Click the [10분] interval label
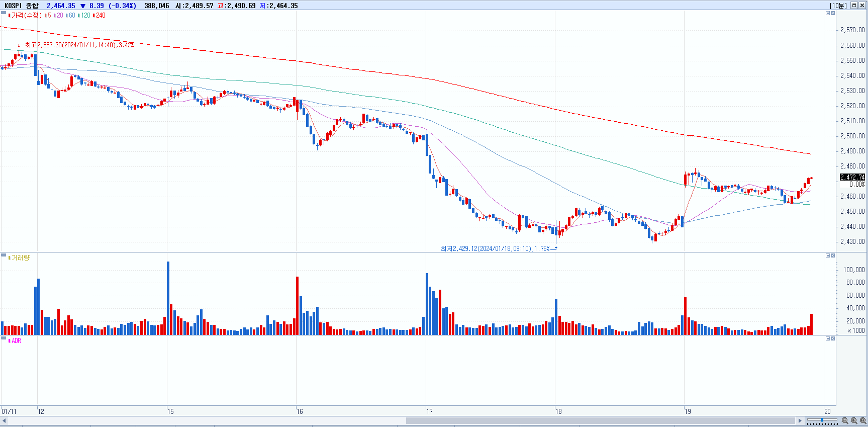This screenshot has width=868, height=427. (x=838, y=6)
